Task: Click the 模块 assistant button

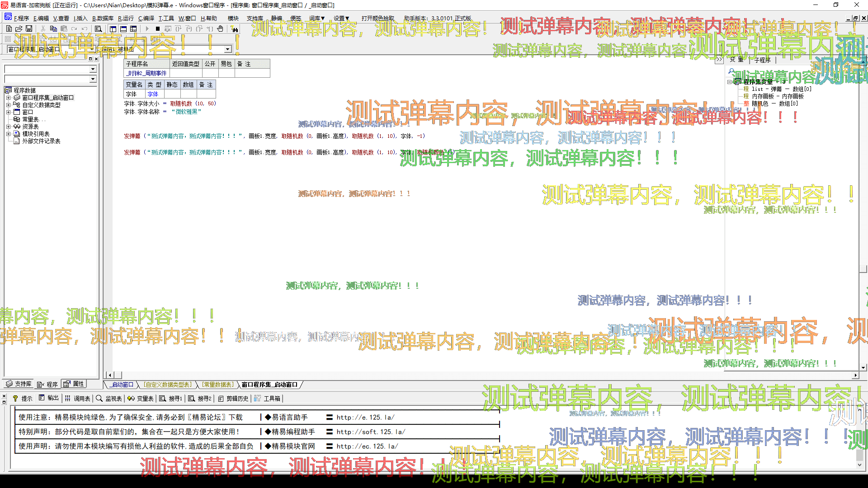Action: pyautogui.click(x=233, y=18)
